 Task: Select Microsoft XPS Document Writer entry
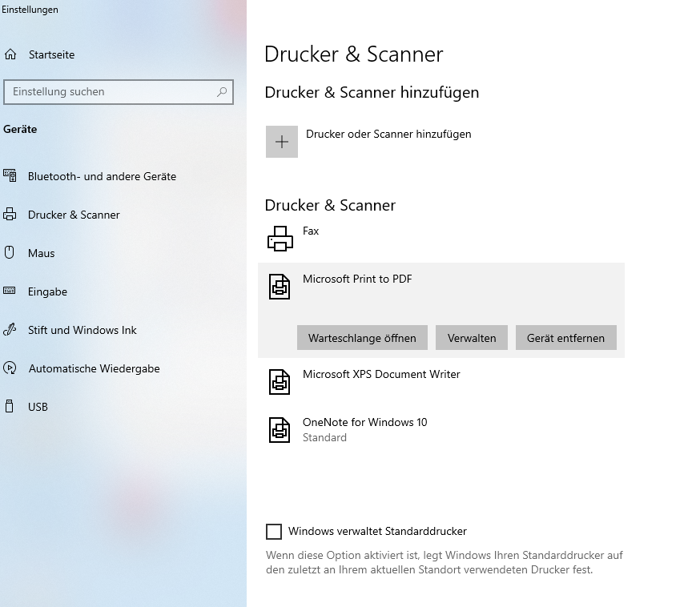click(x=441, y=382)
